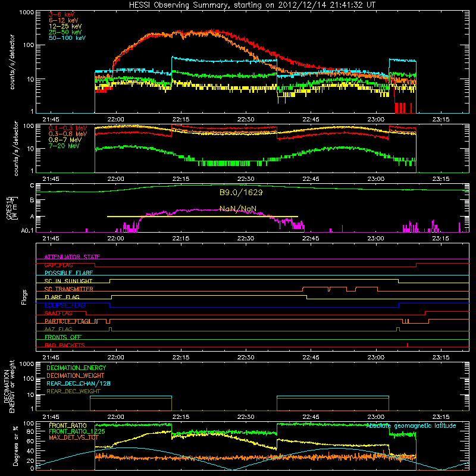The width and height of the screenshot is (476, 476).
Task: Click the 0.1-0.3 MeV legend entry
Action: pyautogui.click(x=68, y=128)
